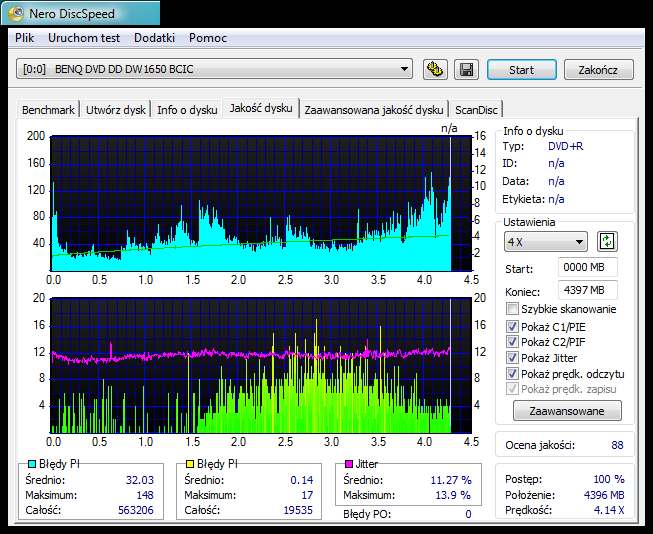The width and height of the screenshot is (653, 534).
Task: Click the disabled Pokaż prędk. zapisu checkbox
Action: click(x=512, y=389)
